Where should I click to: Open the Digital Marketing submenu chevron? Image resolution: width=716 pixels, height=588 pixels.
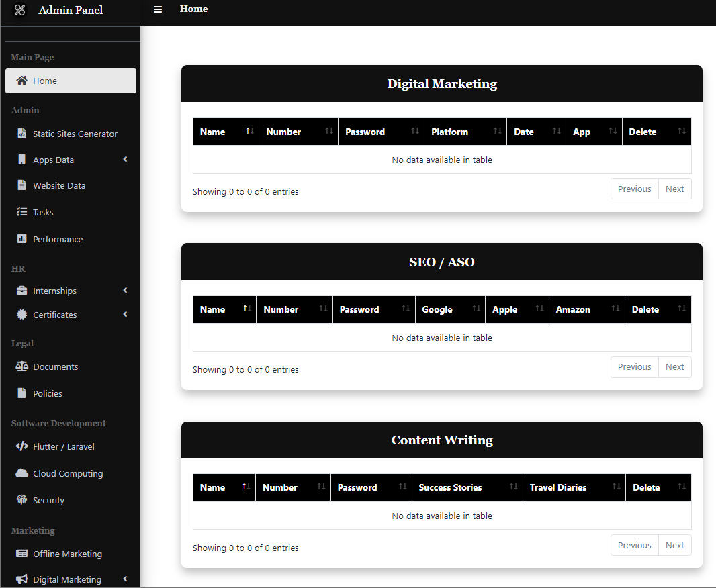tap(125, 579)
